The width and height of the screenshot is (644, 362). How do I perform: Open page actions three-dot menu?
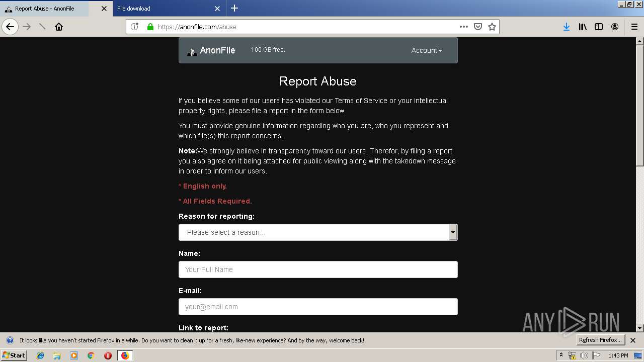(x=463, y=27)
